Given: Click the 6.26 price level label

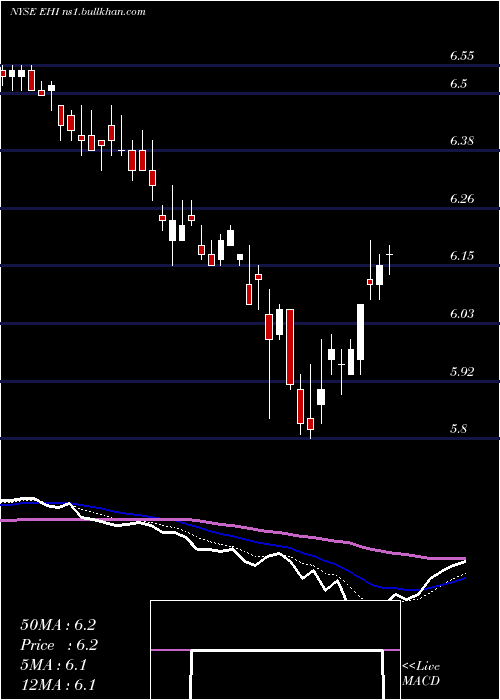Looking at the screenshot, I should pos(462,199).
